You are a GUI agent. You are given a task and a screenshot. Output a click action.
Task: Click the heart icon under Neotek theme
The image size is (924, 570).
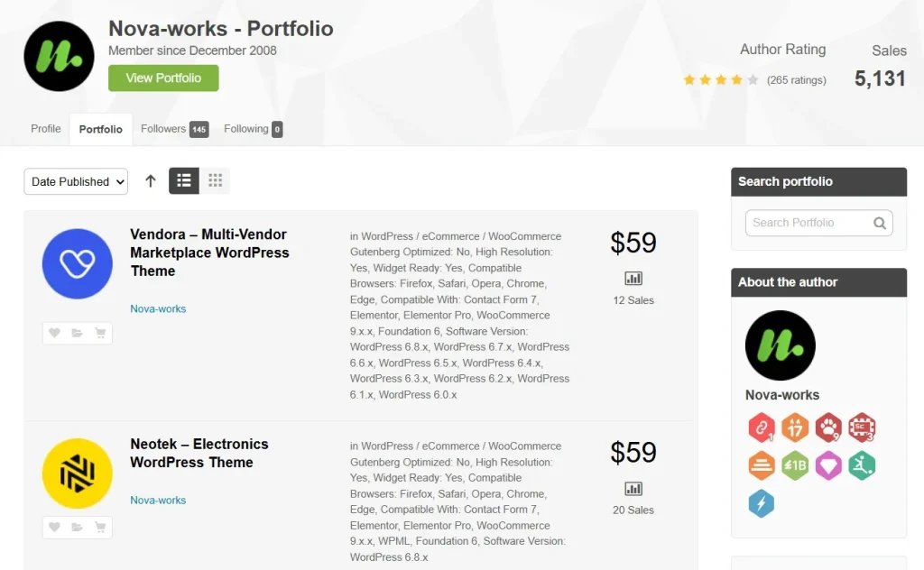(x=54, y=527)
